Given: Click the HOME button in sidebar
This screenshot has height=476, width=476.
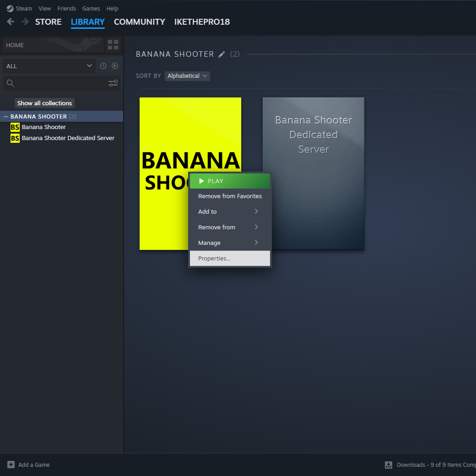Looking at the screenshot, I should (53, 45).
